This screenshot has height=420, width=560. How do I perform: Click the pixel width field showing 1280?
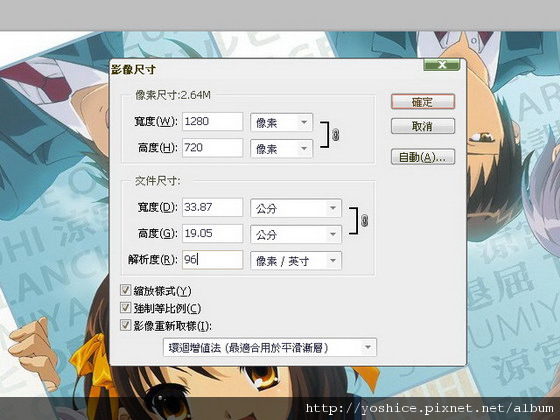[x=212, y=121]
